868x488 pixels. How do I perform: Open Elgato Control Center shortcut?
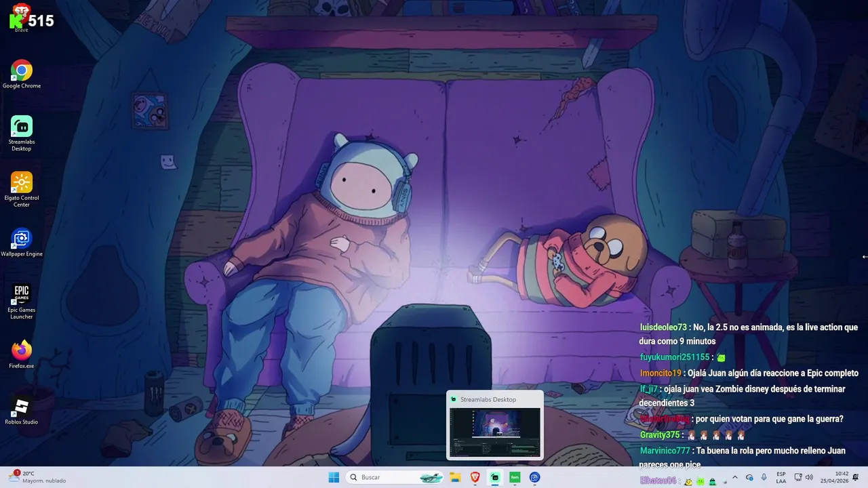21,190
